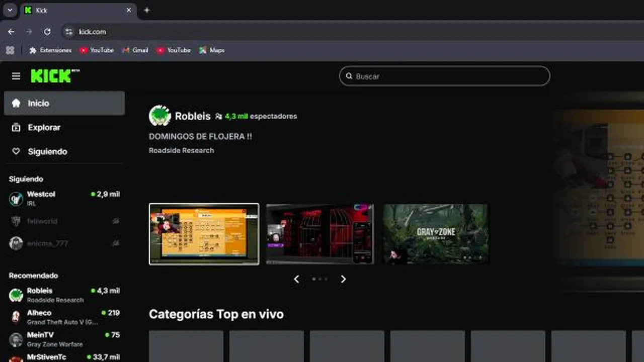Open the Gmail bookmark
Viewport: 644px width, 362px height.
pos(135,50)
